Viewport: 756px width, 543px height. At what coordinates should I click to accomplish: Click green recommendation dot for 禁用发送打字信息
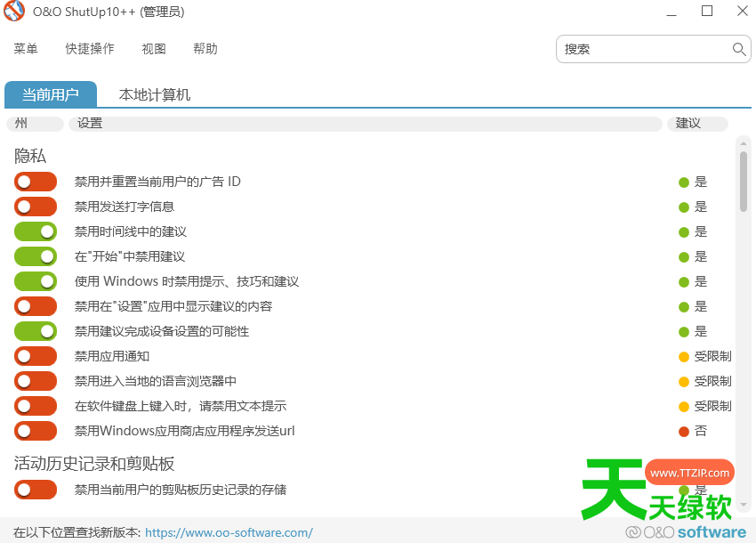coord(683,207)
